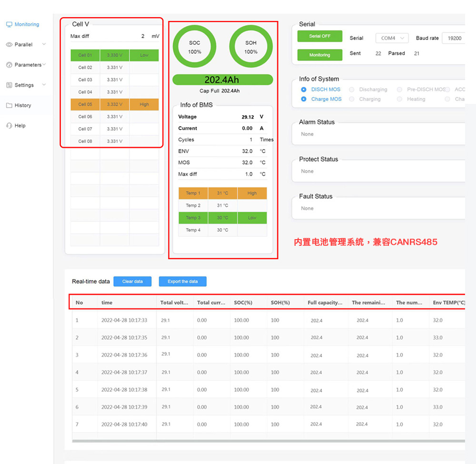This screenshot has width=476, height=464.
Task: Select the Cha radio button at right edge
Action: (x=447, y=99)
